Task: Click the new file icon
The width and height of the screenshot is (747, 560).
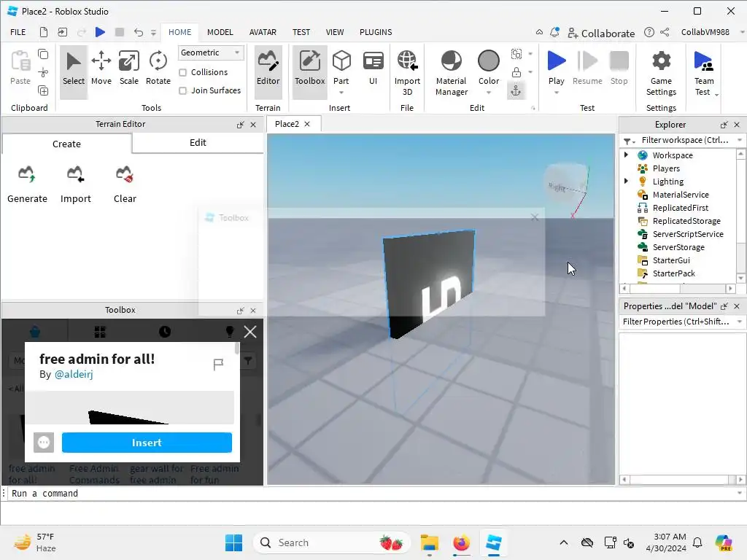Action: coord(43,32)
